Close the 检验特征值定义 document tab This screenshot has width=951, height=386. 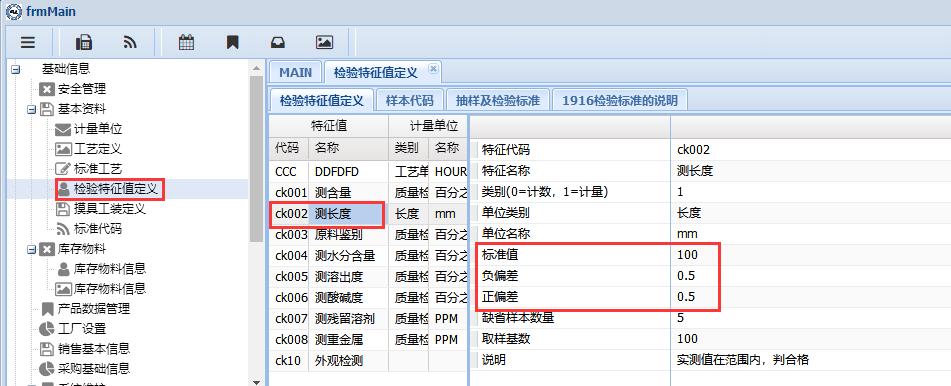tap(432, 69)
